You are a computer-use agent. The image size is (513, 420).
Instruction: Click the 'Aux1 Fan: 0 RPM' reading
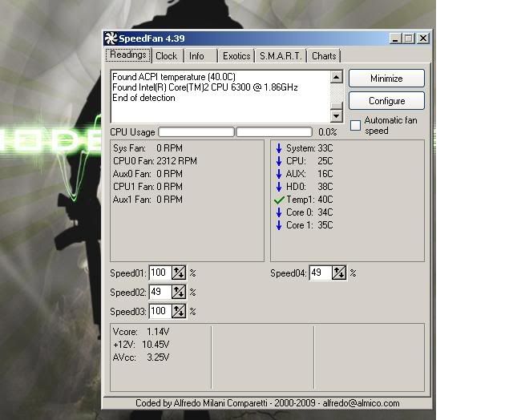[147, 200]
